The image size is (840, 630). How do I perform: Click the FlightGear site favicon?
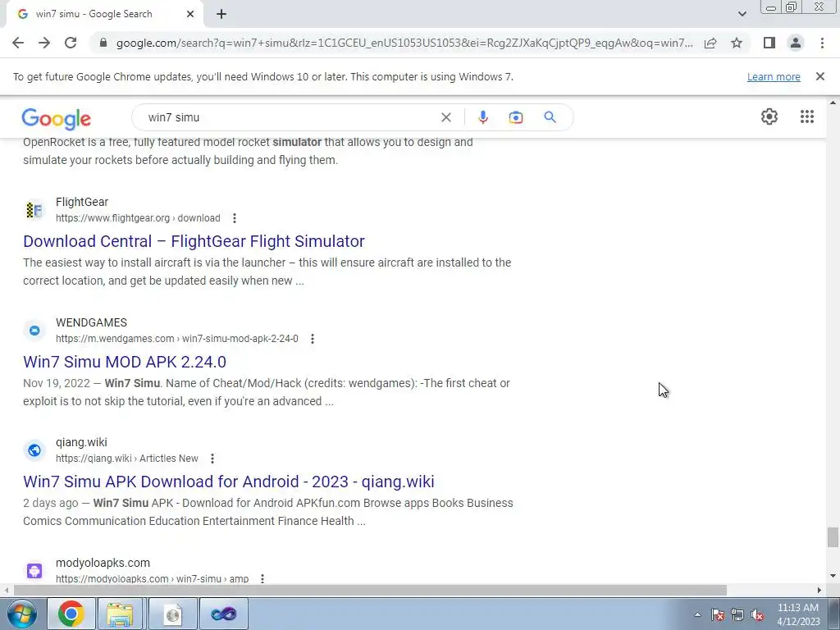tap(34, 210)
